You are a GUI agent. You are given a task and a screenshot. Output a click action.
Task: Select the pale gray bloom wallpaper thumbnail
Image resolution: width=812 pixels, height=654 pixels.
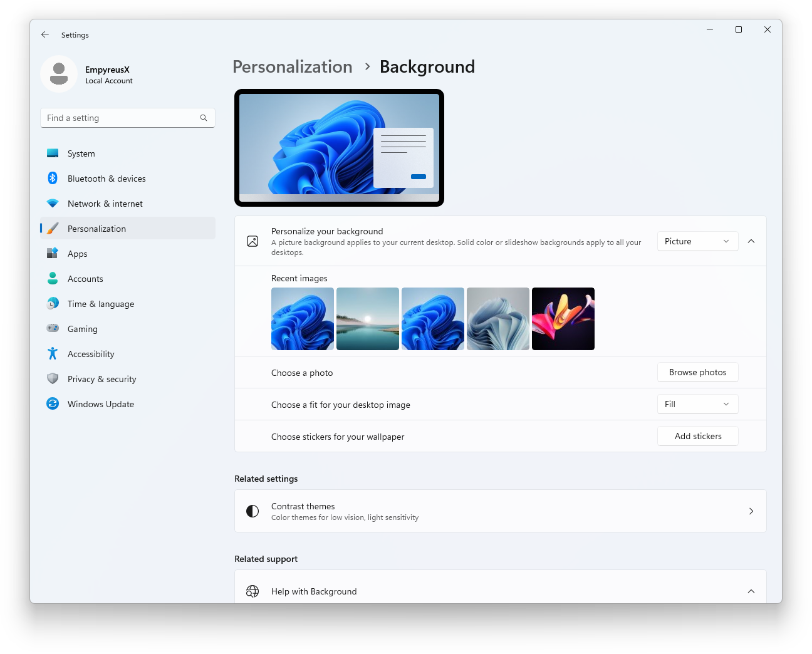pyautogui.click(x=498, y=319)
